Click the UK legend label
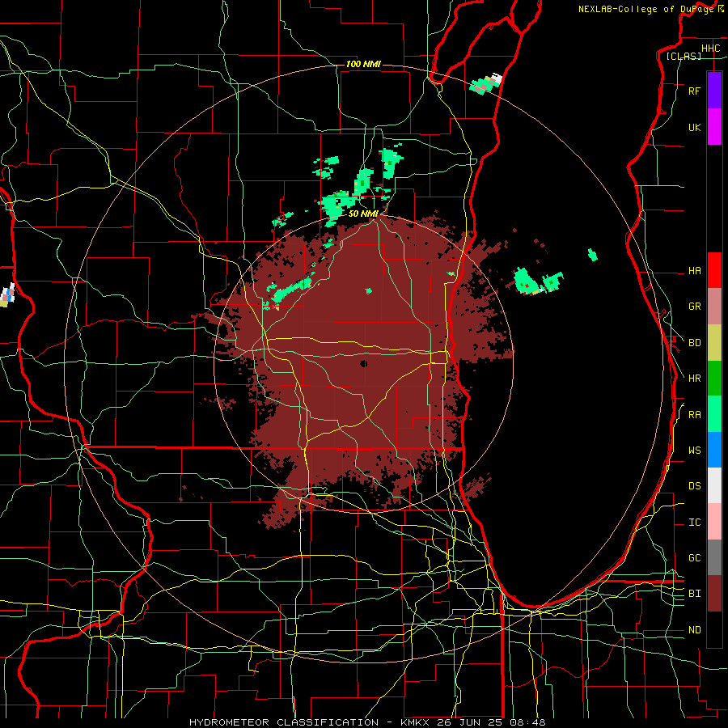728x728 pixels. (694, 127)
